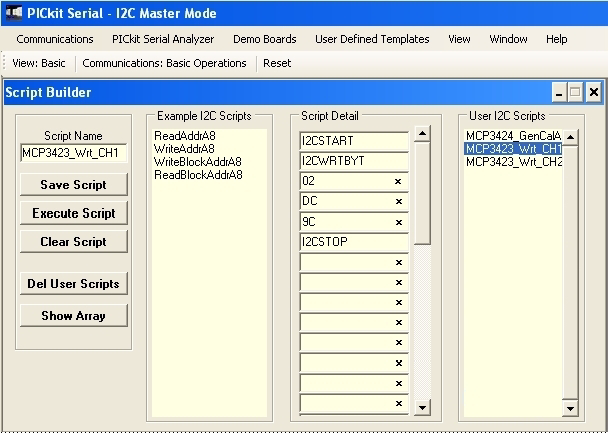The height and width of the screenshot is (433, 608).
Task: Open the PICkit Serial Analyzer menu
Action: pos(163,39)
